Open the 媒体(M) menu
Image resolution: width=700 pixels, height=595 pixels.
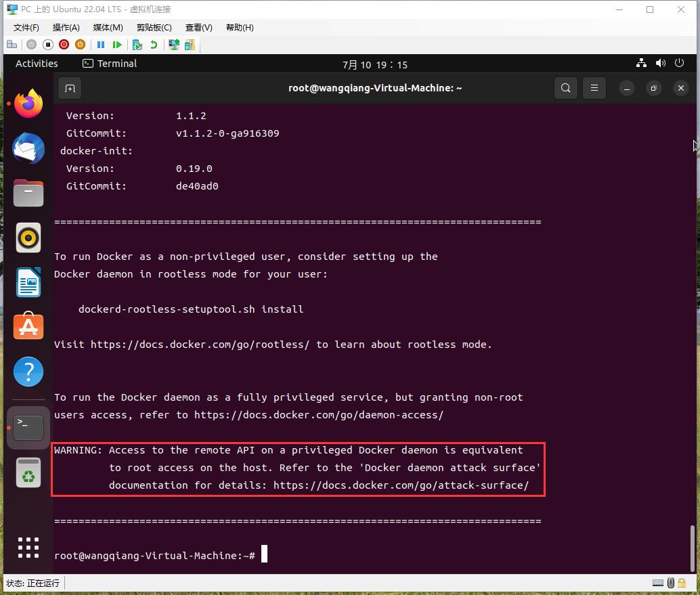108,28
